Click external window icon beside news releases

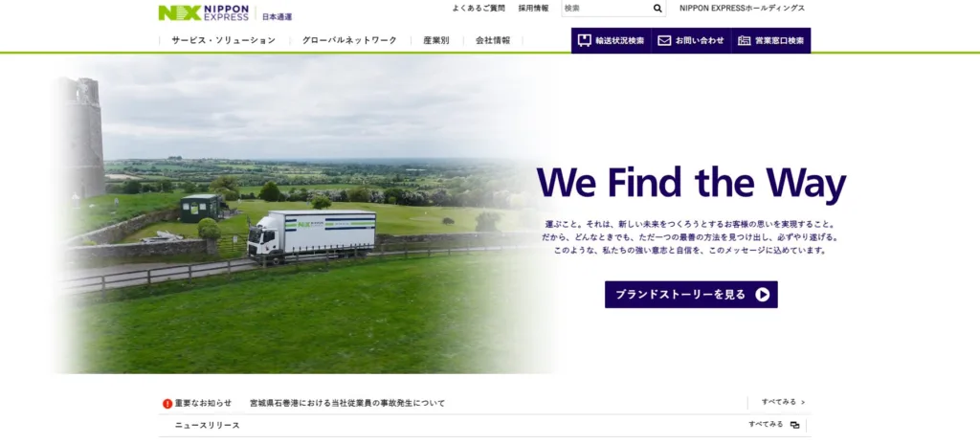794,425
